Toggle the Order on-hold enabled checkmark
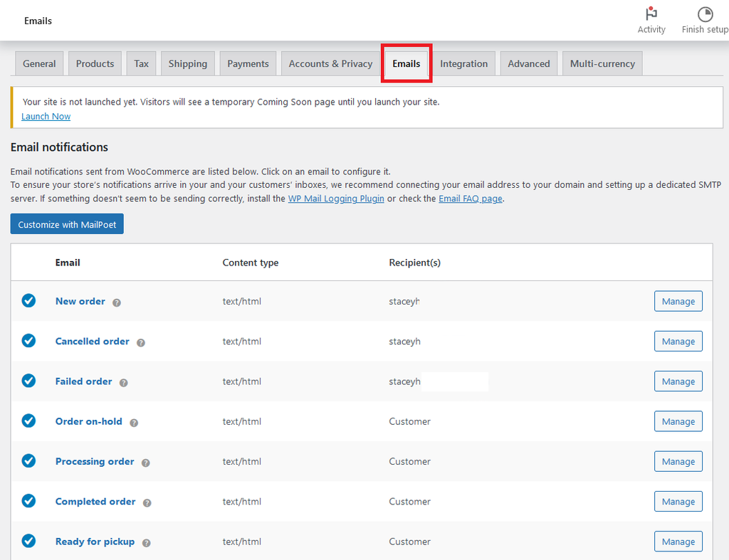Screen dimensions: 729x560 click(x=28, y=421)
